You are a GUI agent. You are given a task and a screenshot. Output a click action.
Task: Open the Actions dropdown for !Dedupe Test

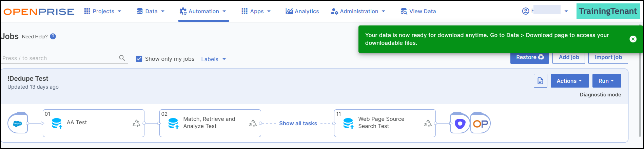coord(569,81)
